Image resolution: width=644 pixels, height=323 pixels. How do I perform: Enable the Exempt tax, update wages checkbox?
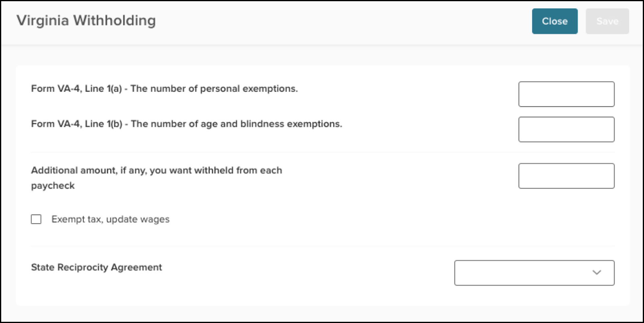[x=36, y=219]
